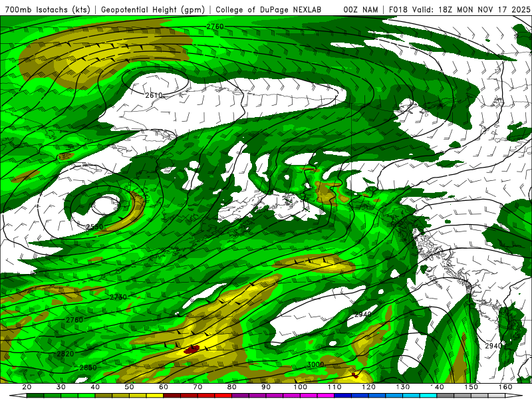Click the 3000 height contour label

315,364
